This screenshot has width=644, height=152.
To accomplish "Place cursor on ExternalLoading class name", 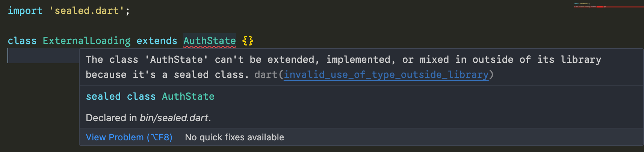I will click(x=86, y=41).
